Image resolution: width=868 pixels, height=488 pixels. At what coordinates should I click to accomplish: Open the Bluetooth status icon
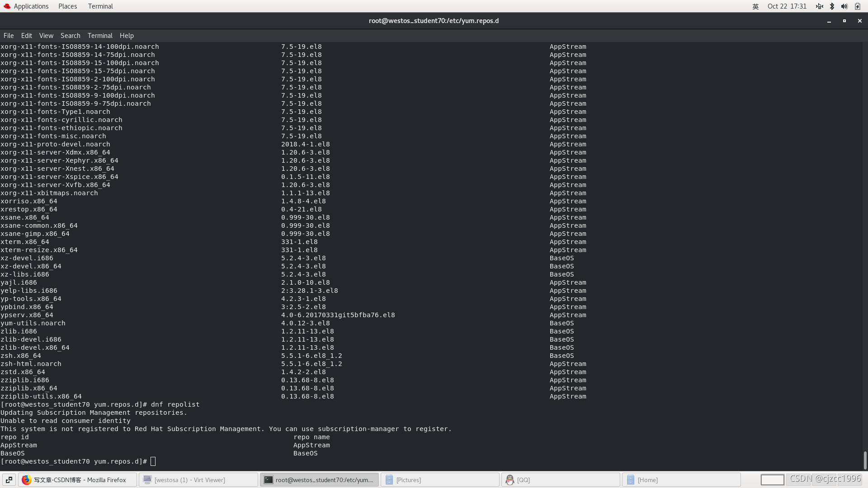832,6
